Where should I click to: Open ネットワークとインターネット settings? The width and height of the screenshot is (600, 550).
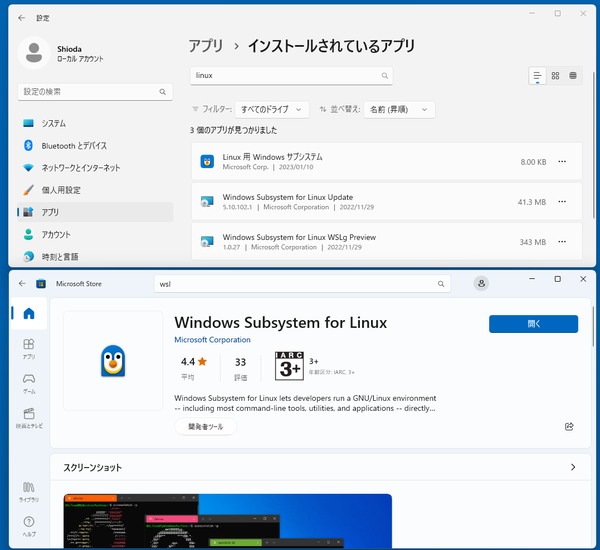click(95, 168)
